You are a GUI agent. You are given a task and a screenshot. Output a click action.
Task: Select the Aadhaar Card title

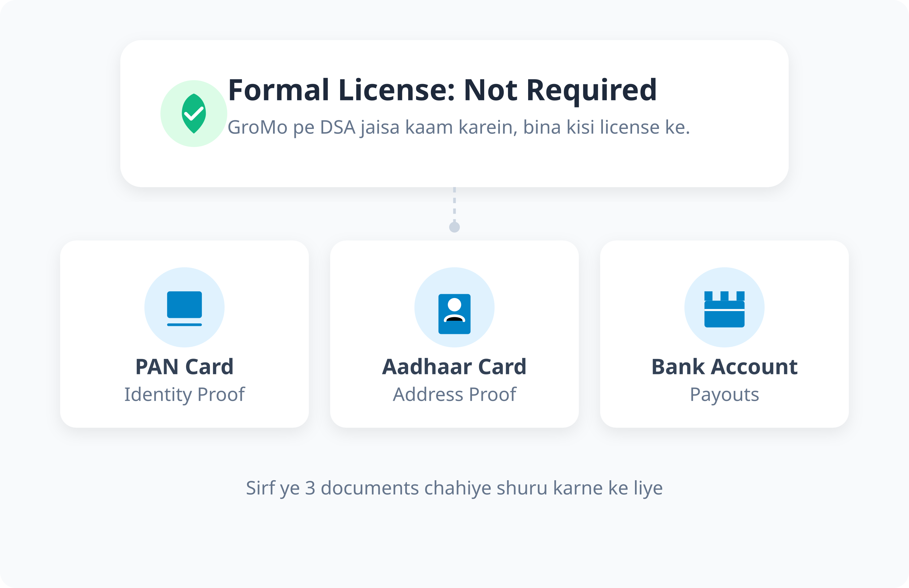pyautogui.click(x=454, y=367)
